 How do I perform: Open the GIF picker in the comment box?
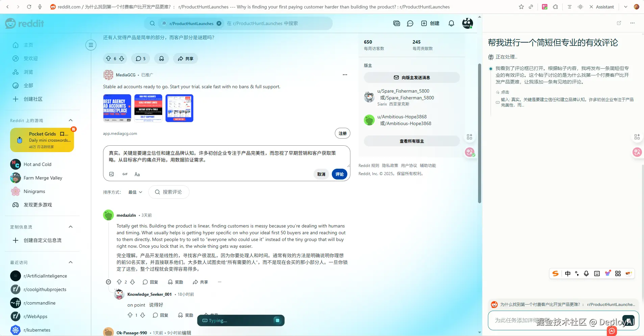point(125,174)
